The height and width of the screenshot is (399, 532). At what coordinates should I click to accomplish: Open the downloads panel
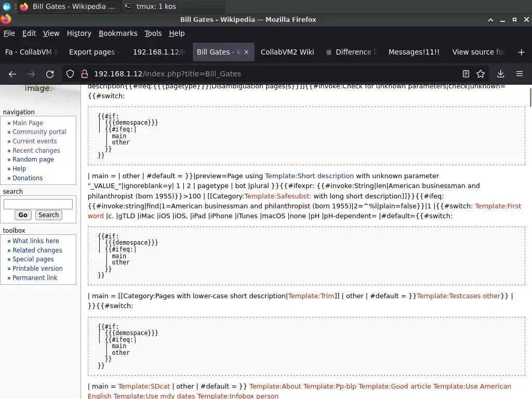coord(500,74)
